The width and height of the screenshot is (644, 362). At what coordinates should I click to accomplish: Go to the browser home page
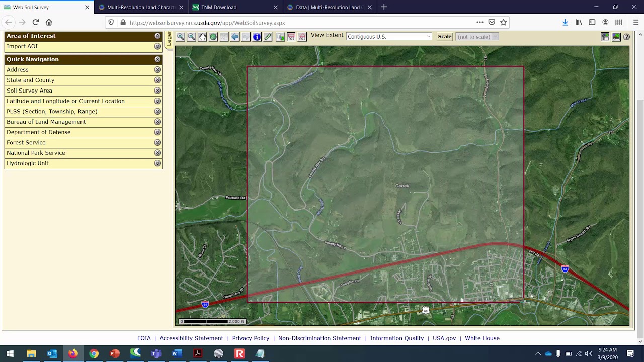click(49, 22)
